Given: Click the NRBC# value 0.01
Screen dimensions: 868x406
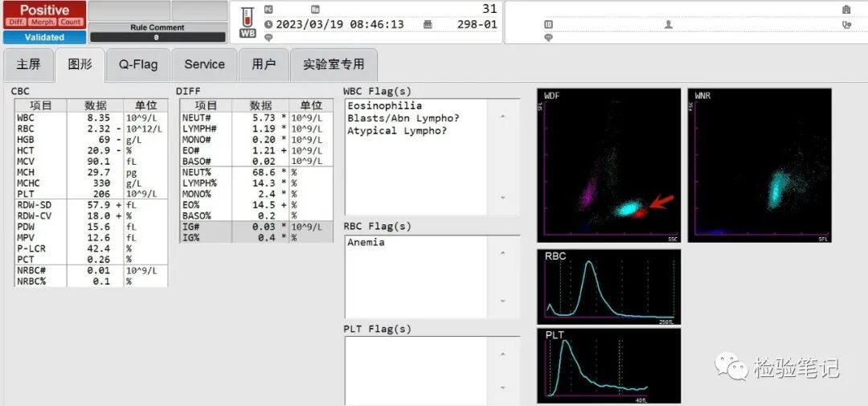Looking at the screenshot, I should (x=97, y=270).
